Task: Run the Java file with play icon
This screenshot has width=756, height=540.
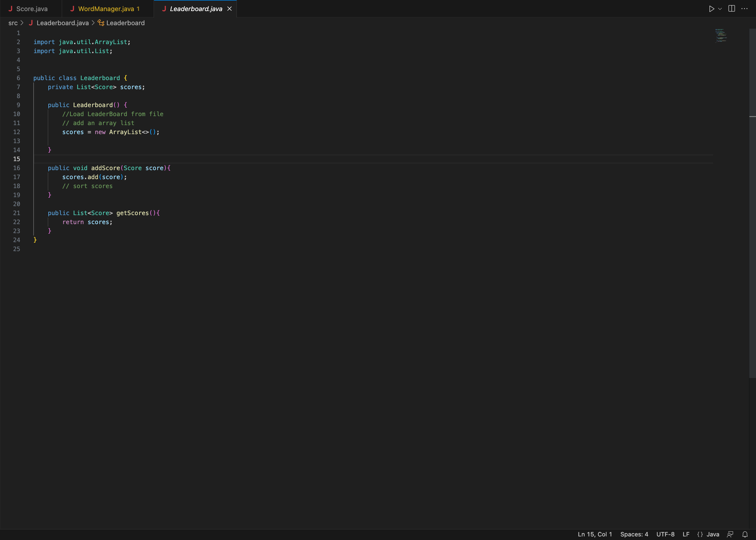Action: pyautogui.click(x=711, y=9)
